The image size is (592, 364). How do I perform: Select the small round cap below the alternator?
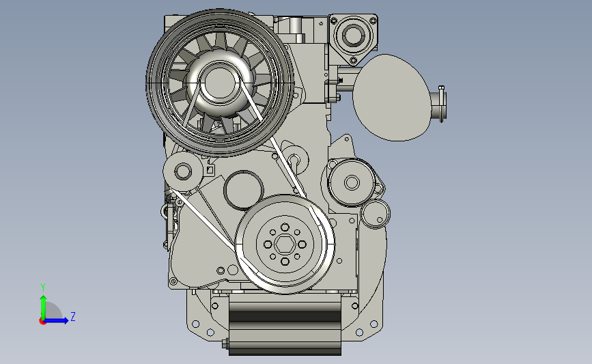pyautogui.click(x=376, y=214)
